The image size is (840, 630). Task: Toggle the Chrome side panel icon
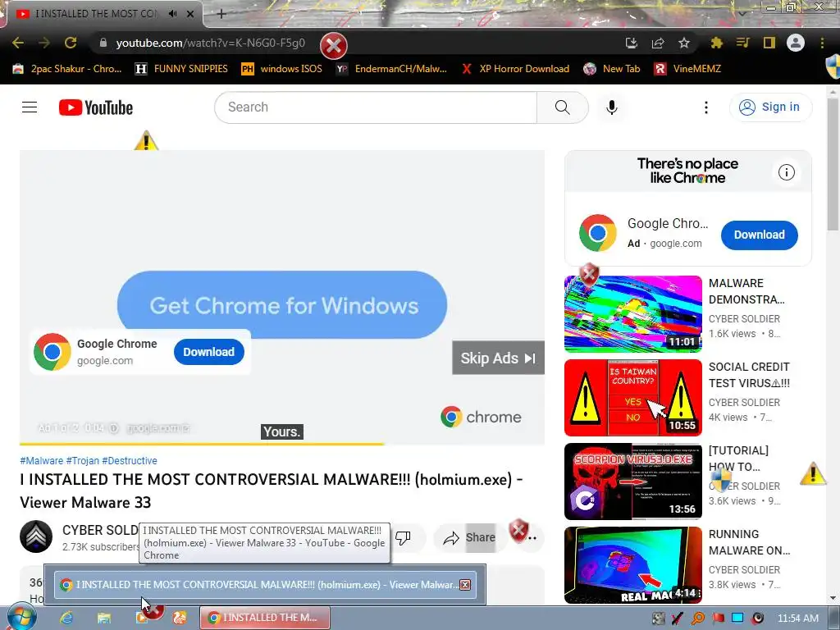[x=769, y=43]
